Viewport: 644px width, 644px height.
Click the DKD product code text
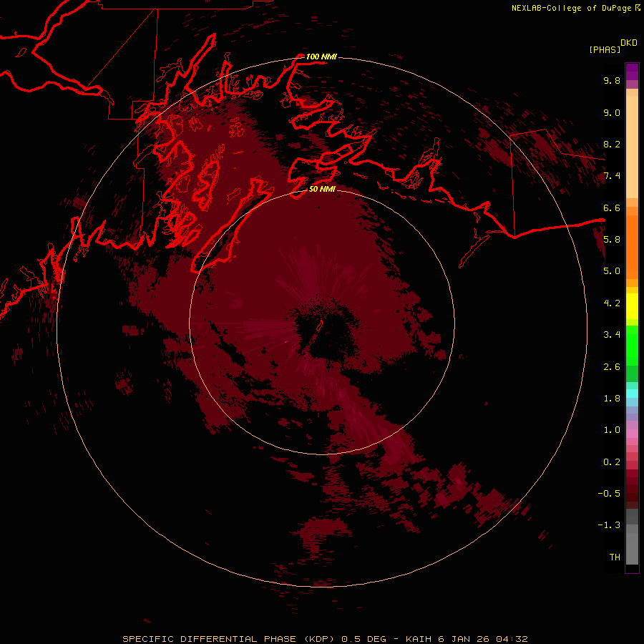[x=629, y=43]
